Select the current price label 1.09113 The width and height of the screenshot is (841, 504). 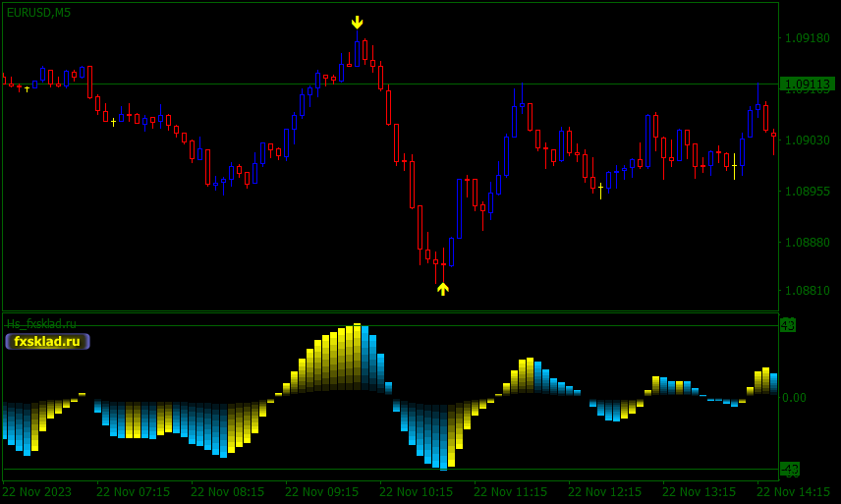pos(808,84)
